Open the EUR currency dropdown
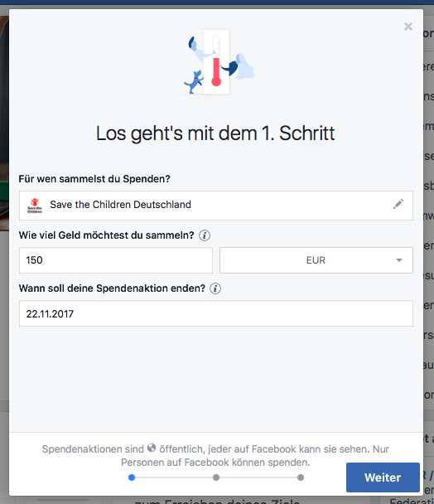Image resolution: width=434 pixels, height=504 pixels. coord(316,260)
